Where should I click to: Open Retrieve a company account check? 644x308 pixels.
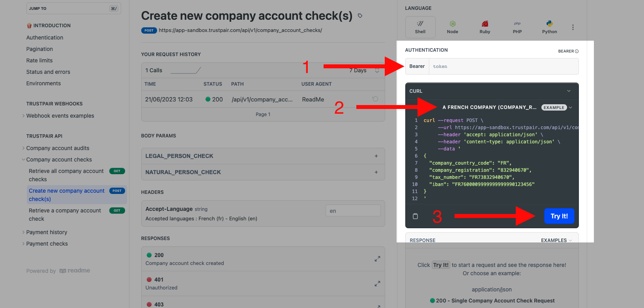tap(77, 215)
